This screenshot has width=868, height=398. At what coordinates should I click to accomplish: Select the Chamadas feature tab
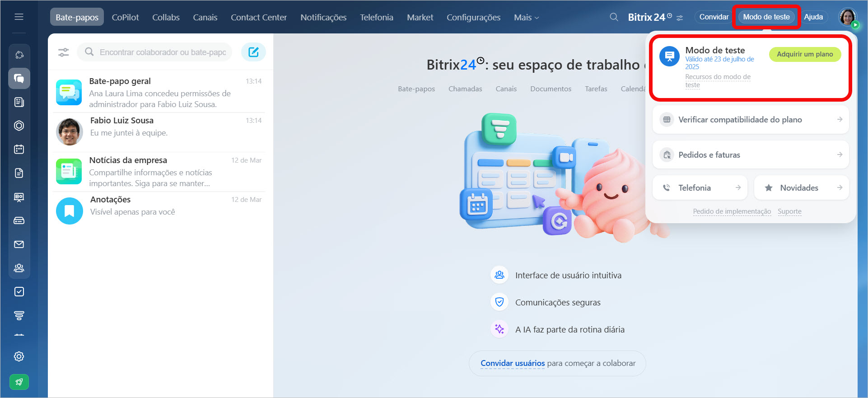465,89
